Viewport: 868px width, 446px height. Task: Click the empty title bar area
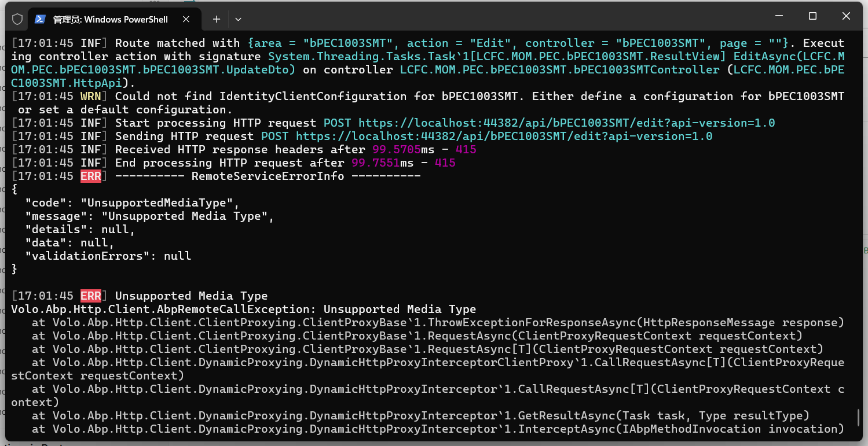[492, 17]
